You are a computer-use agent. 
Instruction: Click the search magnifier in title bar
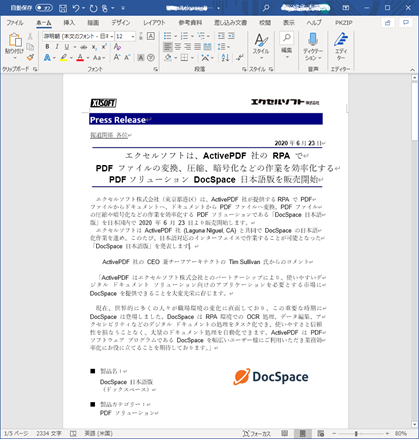point(266,8)
